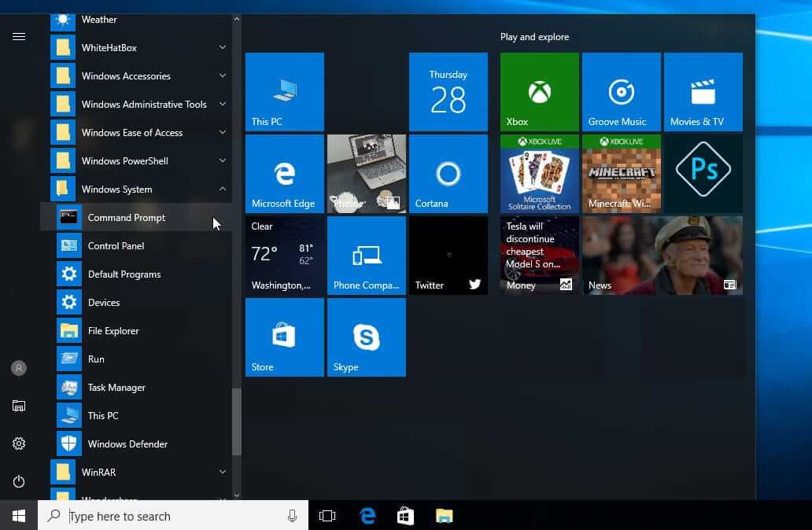Image resolution: width=812 pixels, height=530 pixels.
Task: Click the app list scrollbar down arrow
Action: pyautogui.click(x=237, y=495)
